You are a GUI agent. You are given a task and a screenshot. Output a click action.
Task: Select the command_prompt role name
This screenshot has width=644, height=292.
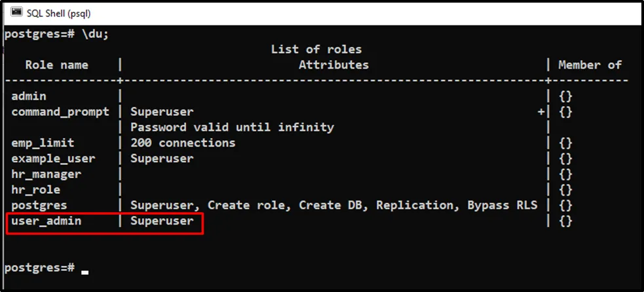60,112
